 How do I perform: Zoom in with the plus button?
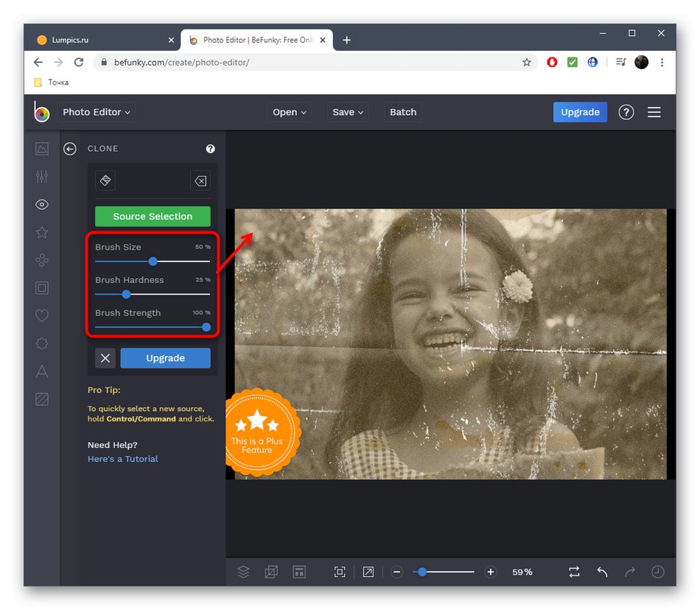(x=491, y=572)
